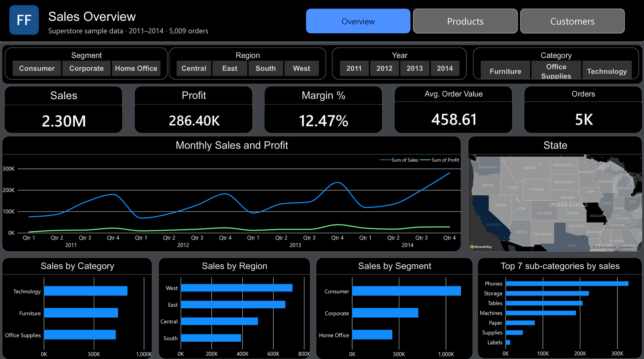Select the Furniture bar in Sales by Category
The height and width of the screenshot is (359, 644).
pyautogui.click(x=81, y=313)
